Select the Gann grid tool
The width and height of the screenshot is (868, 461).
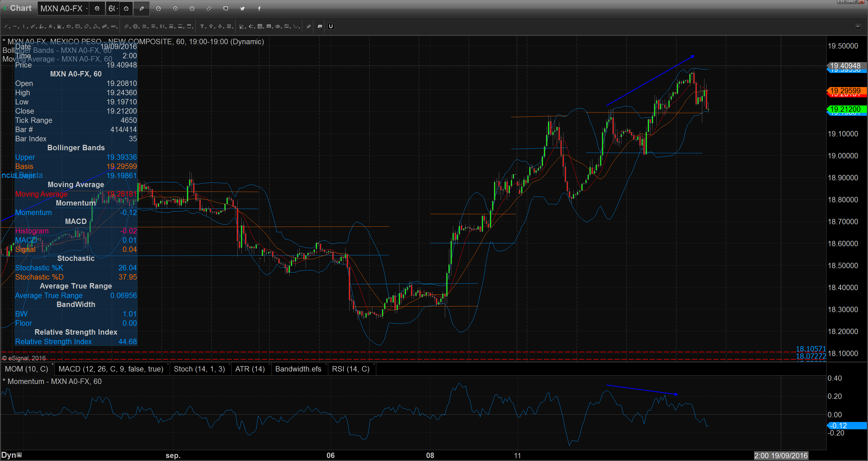[260, 26]
